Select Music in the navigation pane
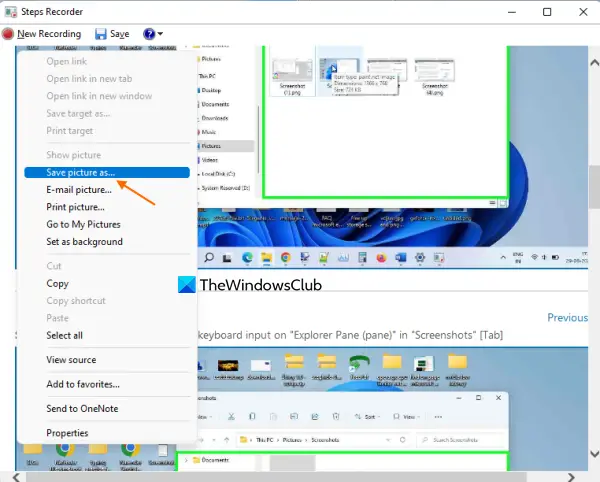The image size is (600, 482). (209, 132)
